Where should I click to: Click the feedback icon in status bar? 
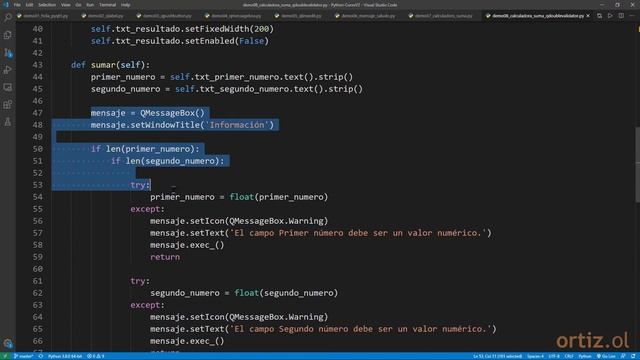[x=623, y=356]
